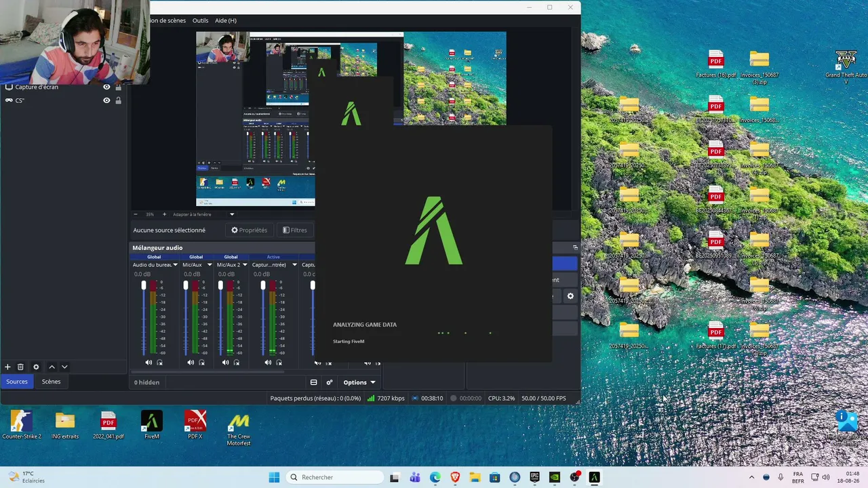Open Audio du bureau channel dropdown menu

point(175,265)
